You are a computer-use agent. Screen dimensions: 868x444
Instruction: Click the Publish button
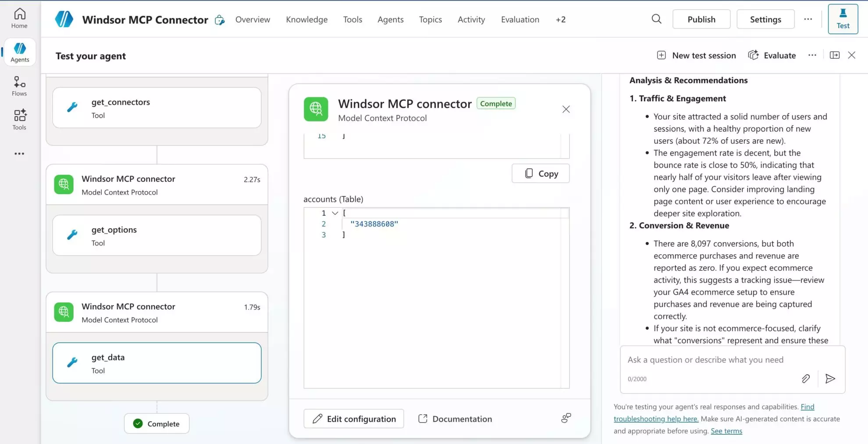click(x=701, y=19)
